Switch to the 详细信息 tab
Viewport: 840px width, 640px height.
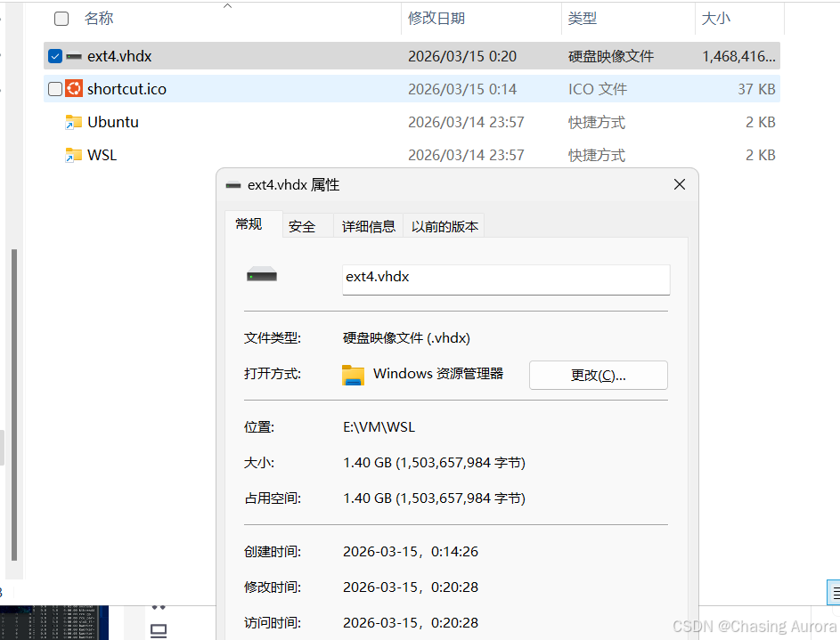coord(368,225)
